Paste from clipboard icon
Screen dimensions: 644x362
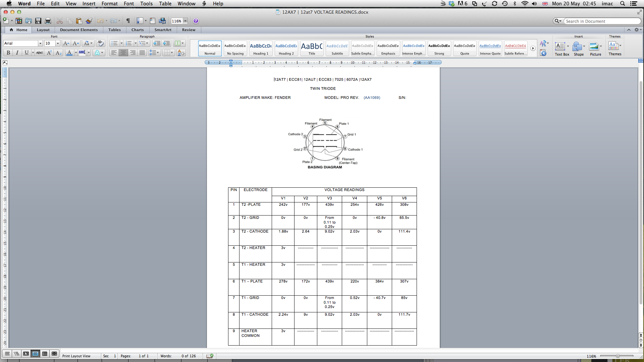pos(79,21)
